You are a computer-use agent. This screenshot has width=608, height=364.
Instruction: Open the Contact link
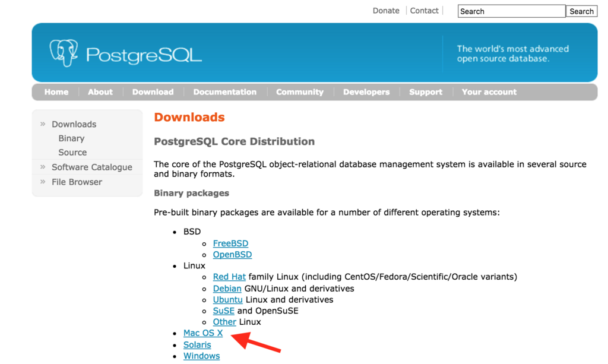(x=424, y=11)
